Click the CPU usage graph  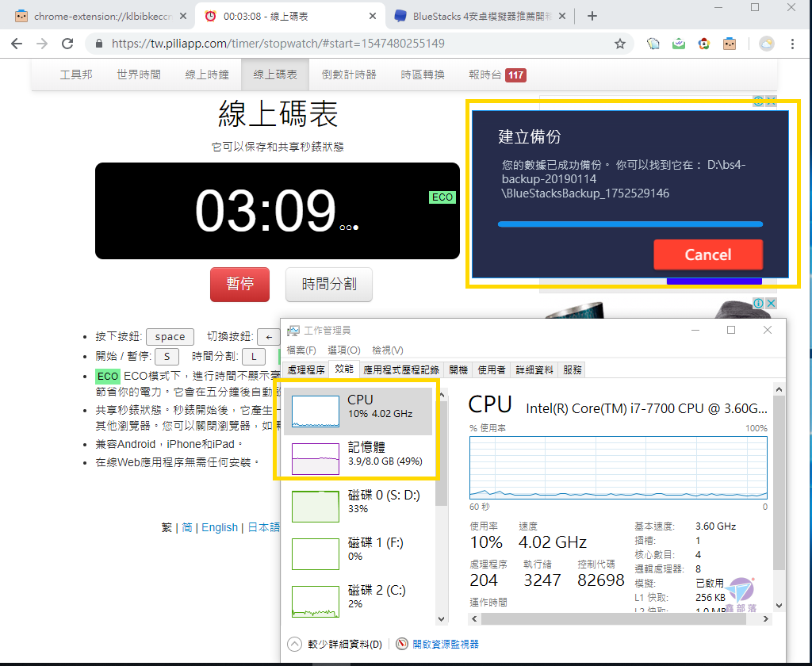click(618, 467)
